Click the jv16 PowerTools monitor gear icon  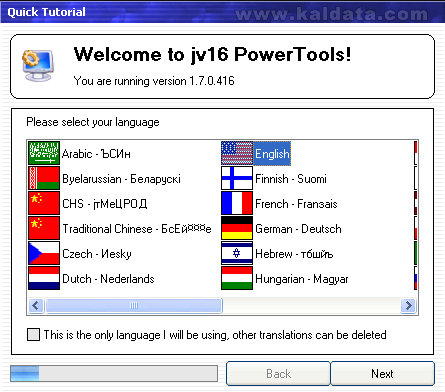[x=38, y=65]
